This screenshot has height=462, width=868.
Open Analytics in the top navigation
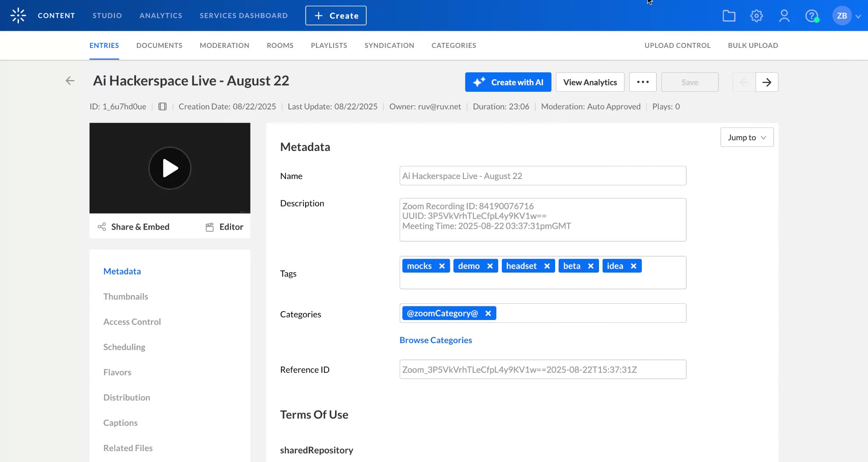pyautogui.click(x=161, y=15)
